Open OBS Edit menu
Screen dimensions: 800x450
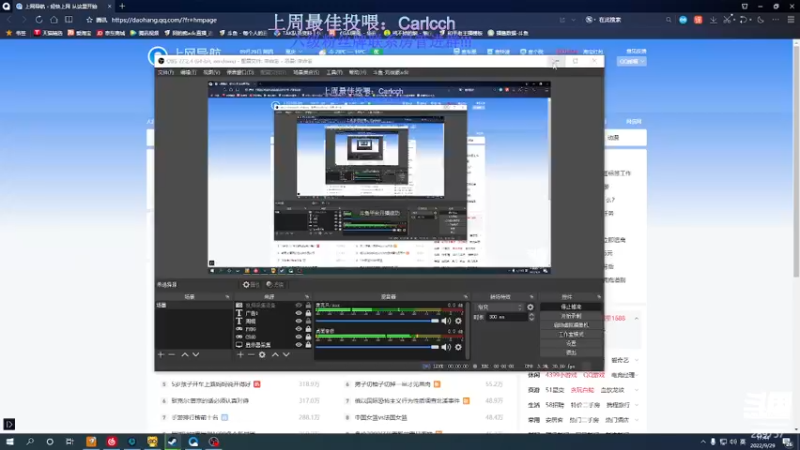click(x=188, y=72)
